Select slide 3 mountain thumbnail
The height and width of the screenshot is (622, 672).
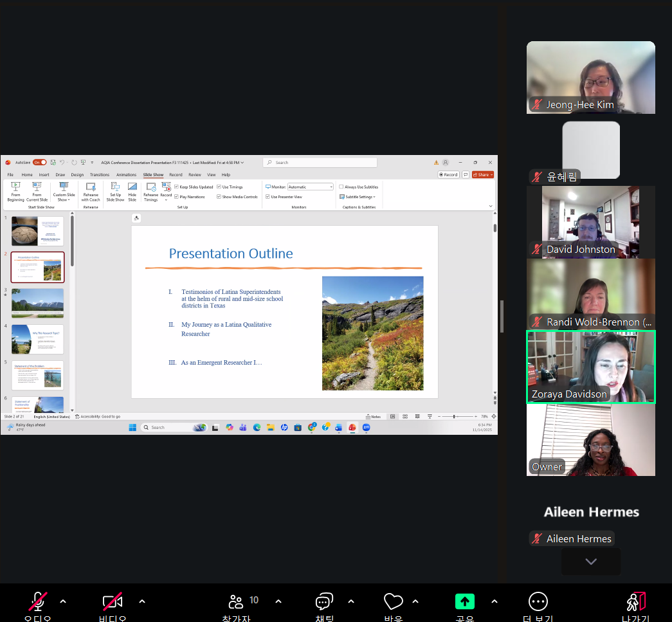pyautogui.click(x=38, y=303)
